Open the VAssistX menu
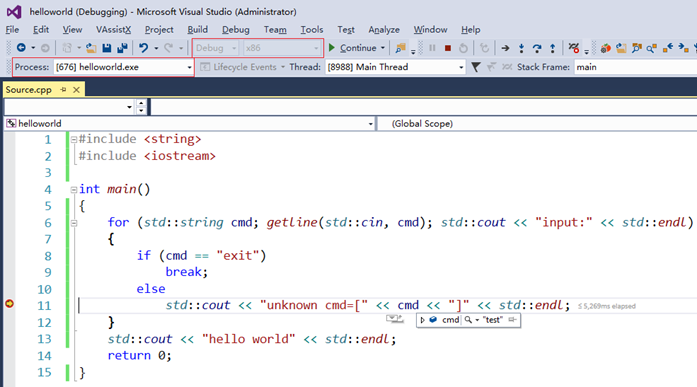This screenshot has width=697, height=387. click(113, 30)
